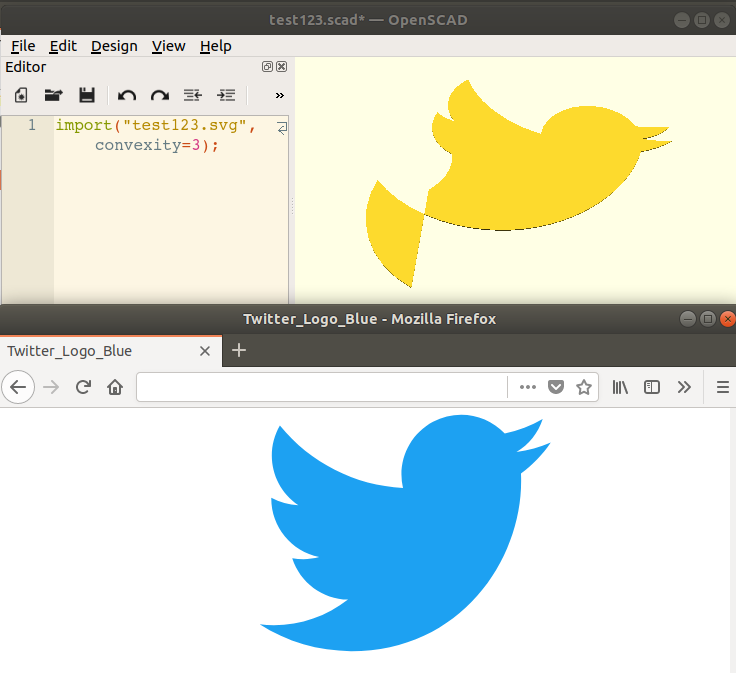Screen dimensions: 736x673
Task: Click the blue Twitter bird image in Firefox
Action: pyautogui.click(x=405, y=533)
